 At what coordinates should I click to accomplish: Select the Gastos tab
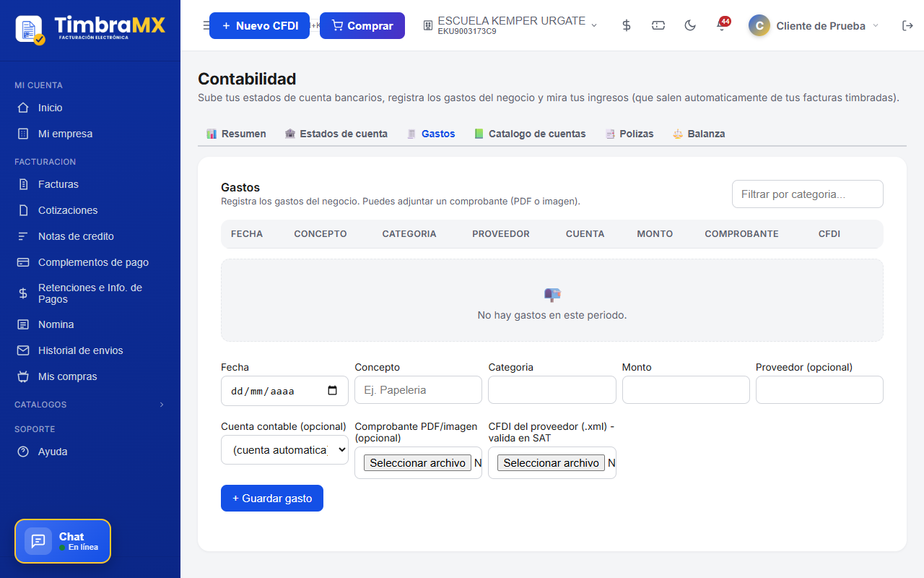(431, 134)
